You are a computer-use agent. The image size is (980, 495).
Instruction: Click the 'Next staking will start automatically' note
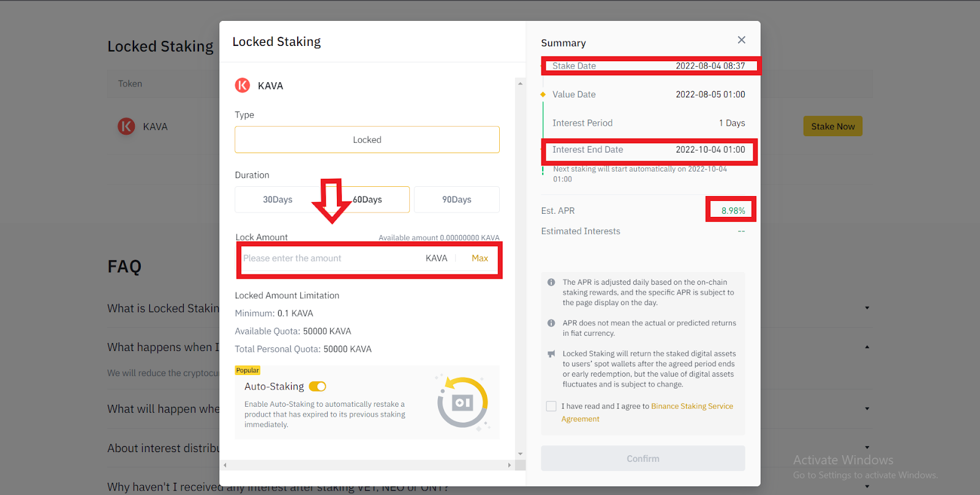click(x=640, y=174)
